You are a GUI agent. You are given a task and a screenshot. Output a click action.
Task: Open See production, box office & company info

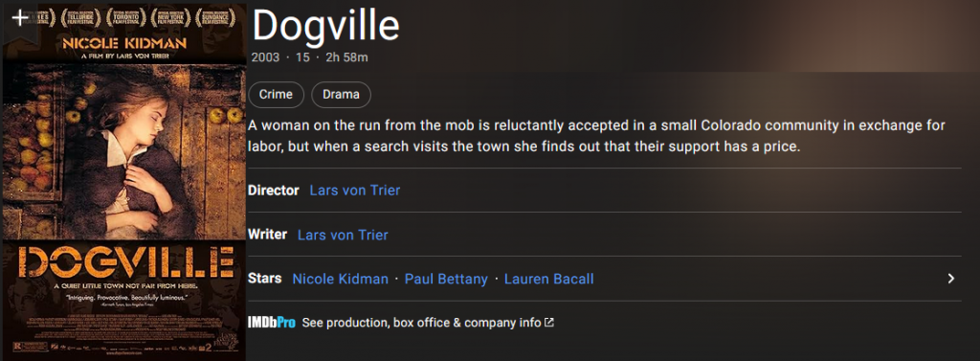(421, 323)
